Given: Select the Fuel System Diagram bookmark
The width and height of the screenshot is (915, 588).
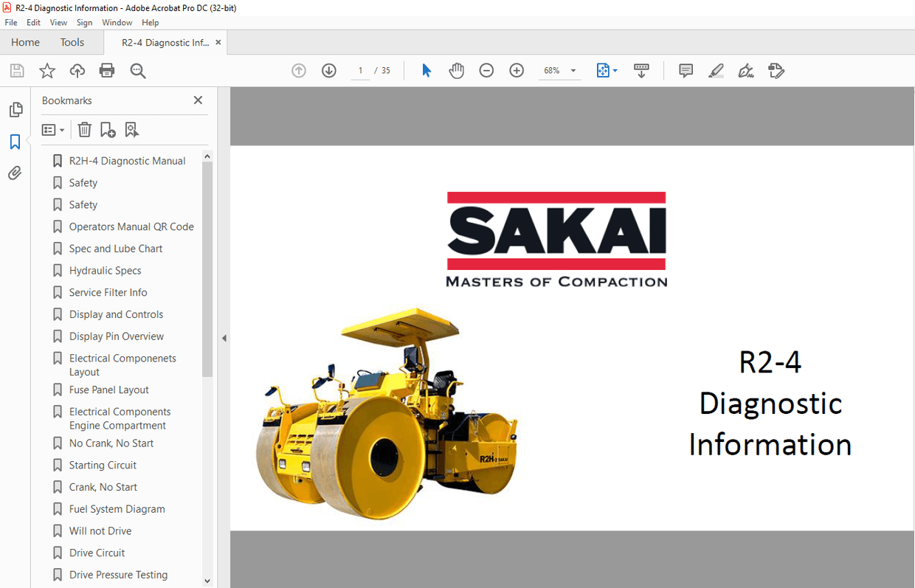Looking at the screenshot, I should 116,508.
